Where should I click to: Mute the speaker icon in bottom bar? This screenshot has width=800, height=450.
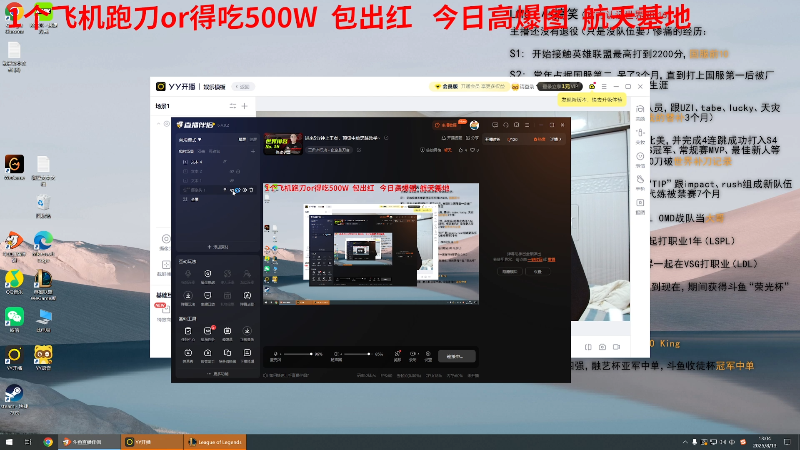tap(336, 354)
